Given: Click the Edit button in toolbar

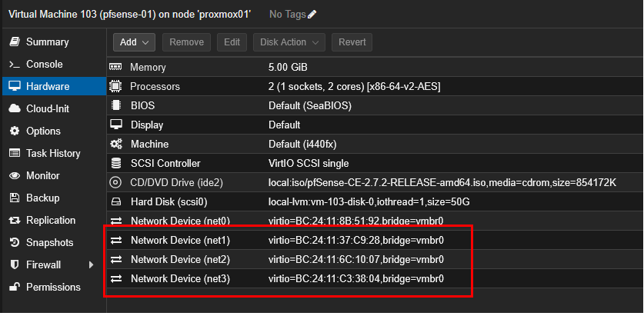Looking at the screenshot, I should pos(232,42).
